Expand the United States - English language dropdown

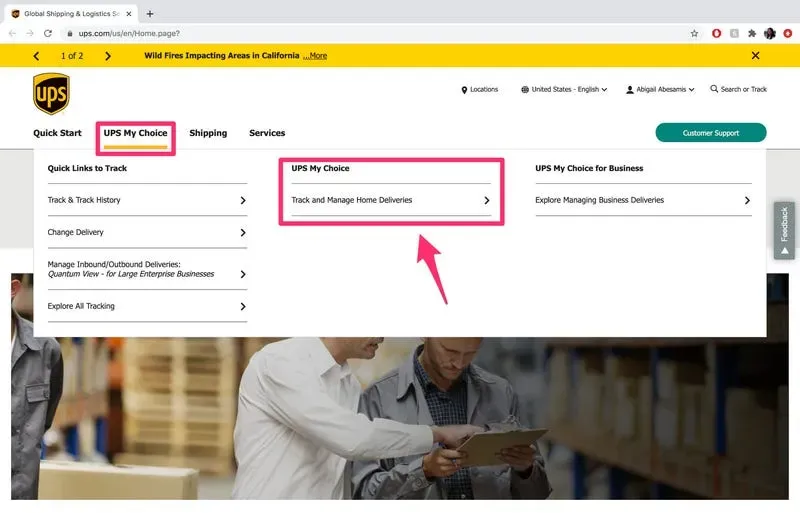[564, 89]
